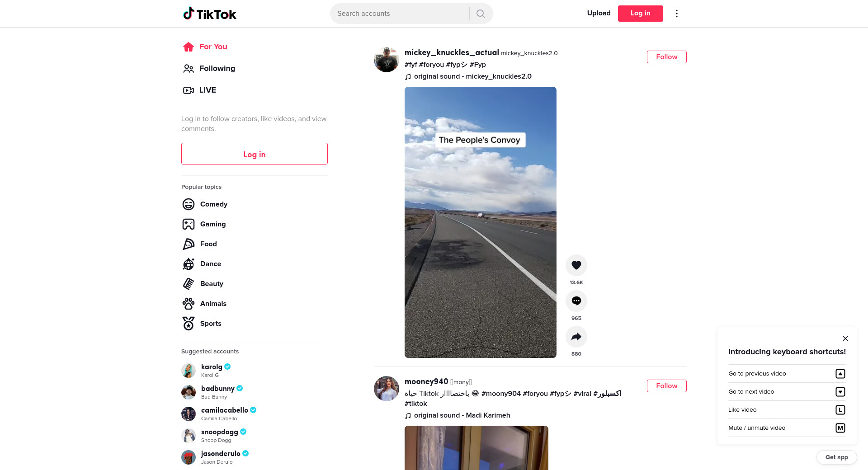
Task: Open the three-dot more options menu
Action: coord(676,14)
